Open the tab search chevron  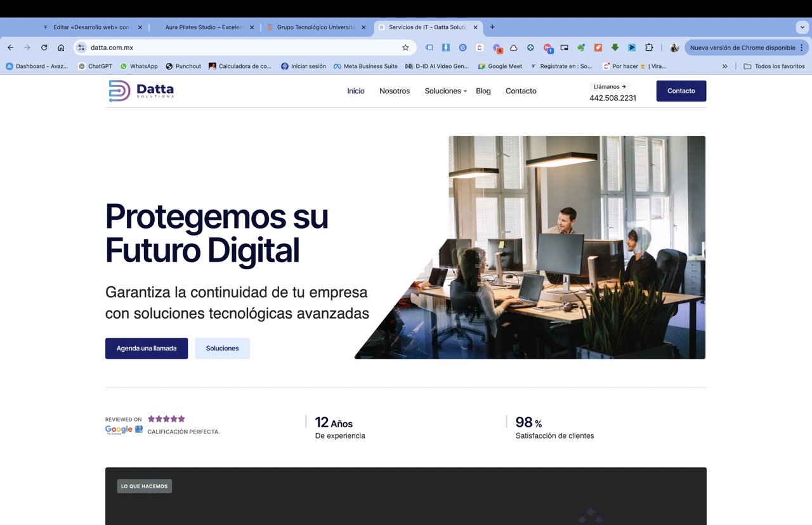pos(802,27)
